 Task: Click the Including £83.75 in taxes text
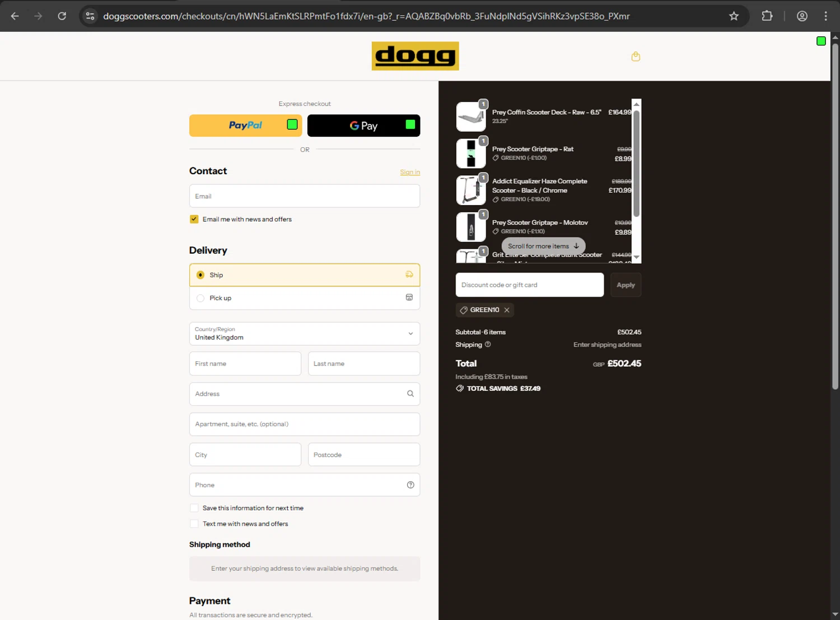pyautogui.click(x=491, y=377)
